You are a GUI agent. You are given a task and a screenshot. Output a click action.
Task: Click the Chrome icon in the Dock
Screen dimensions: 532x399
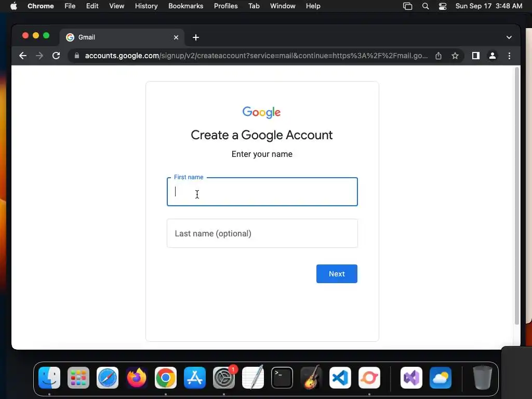click(166, 378)
